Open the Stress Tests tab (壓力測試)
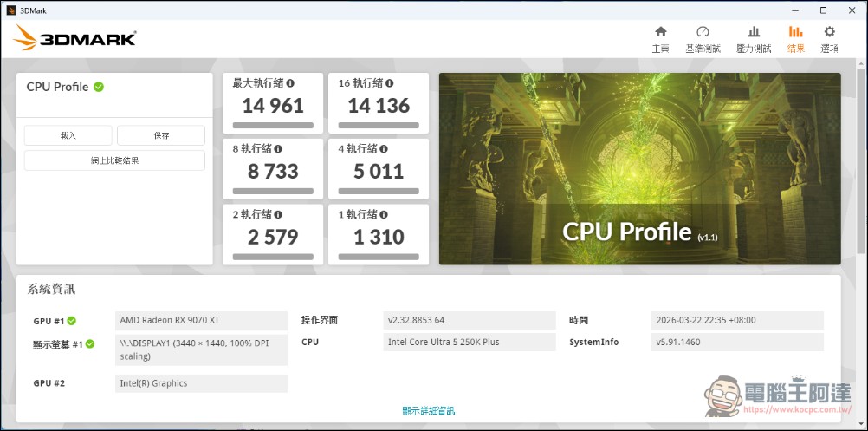868x431 pixels. coord(754,39)
